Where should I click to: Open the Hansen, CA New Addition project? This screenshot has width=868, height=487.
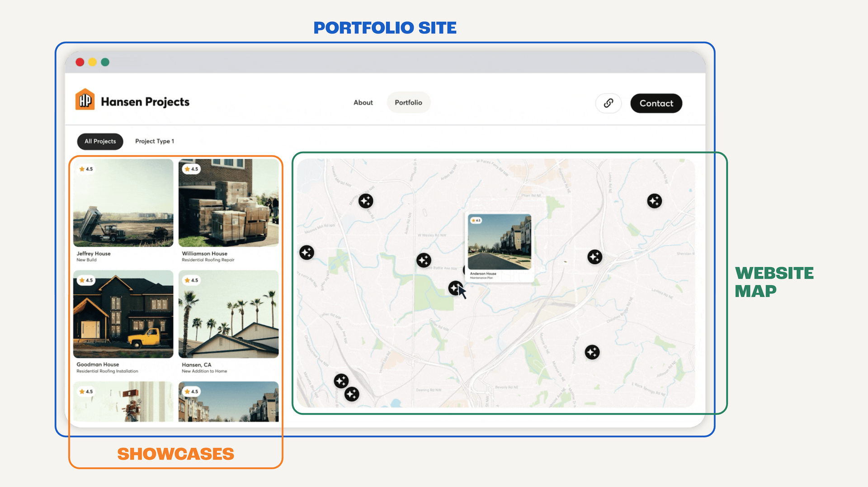coord(228,315)
